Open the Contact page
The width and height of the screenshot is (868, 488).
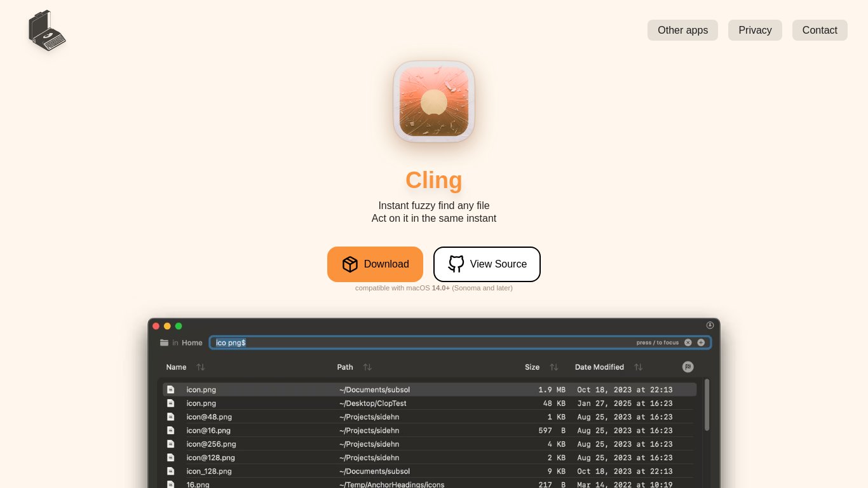point(820,30)
